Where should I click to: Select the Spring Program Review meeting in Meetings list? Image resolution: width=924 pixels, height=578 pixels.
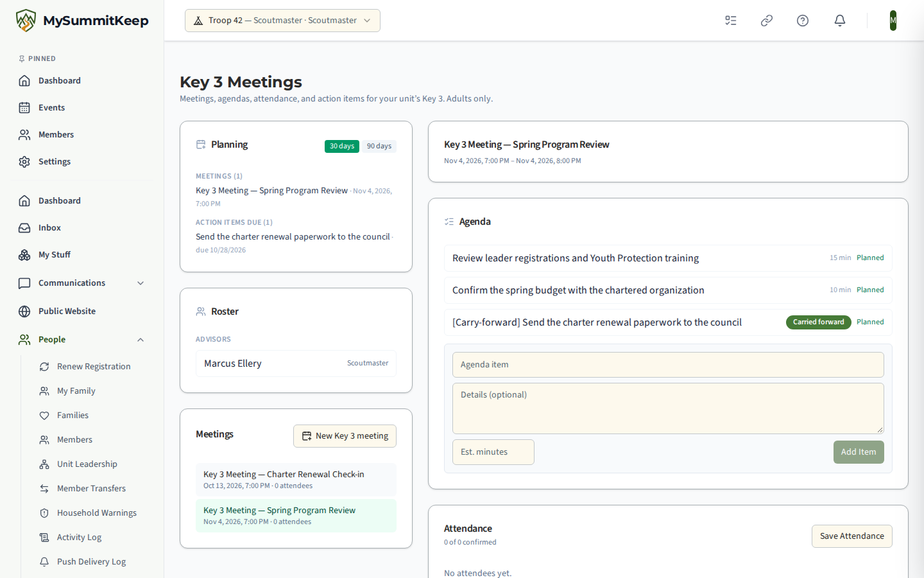click(x=296, y=516)
